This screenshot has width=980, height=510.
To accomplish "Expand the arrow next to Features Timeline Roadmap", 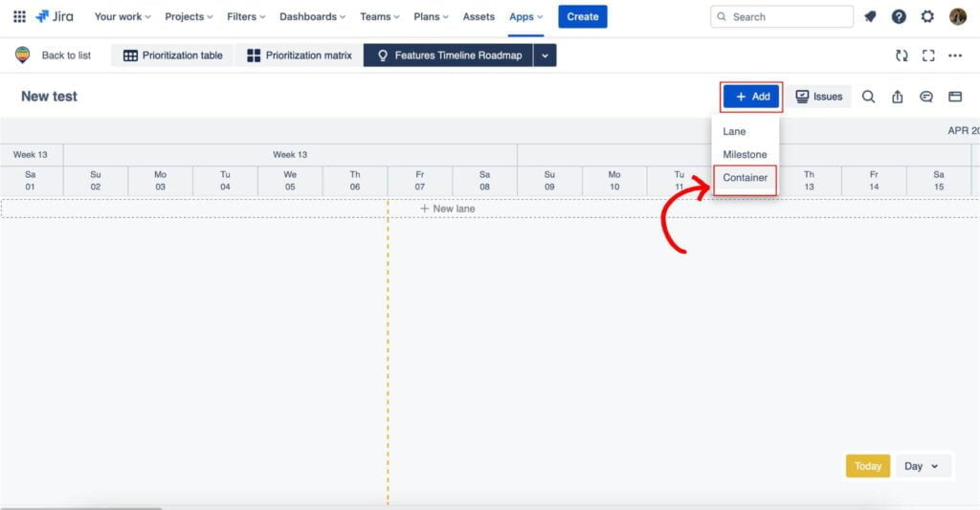I will coord(545,55).
